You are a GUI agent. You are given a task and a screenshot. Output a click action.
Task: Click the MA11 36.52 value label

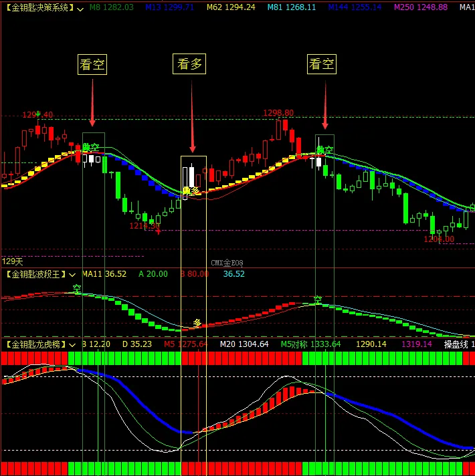pyautogui.click(x=104, y=274)
